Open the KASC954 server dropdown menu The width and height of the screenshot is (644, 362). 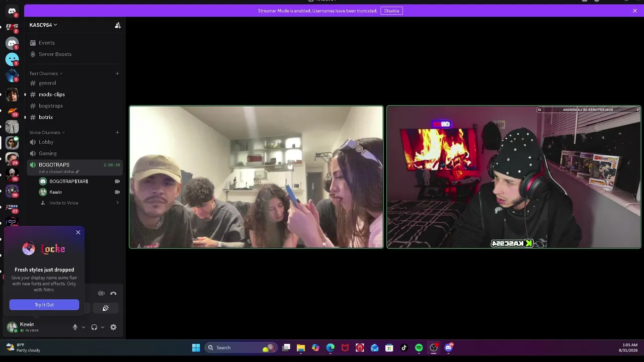tap(43, 25)
